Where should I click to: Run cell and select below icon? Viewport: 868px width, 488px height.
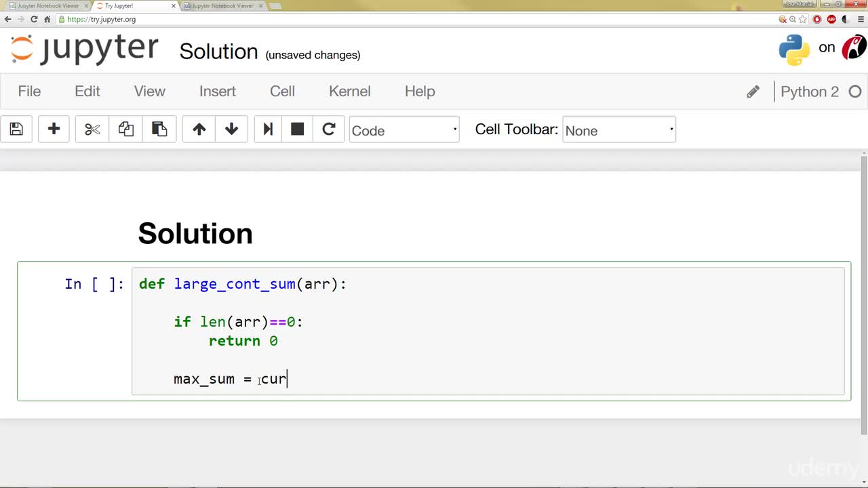point(268,129)
